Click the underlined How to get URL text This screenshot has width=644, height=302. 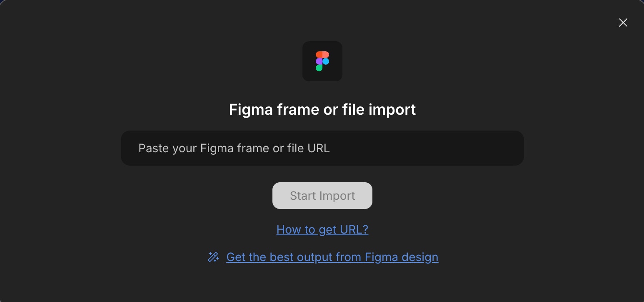[x=322, y=229]
